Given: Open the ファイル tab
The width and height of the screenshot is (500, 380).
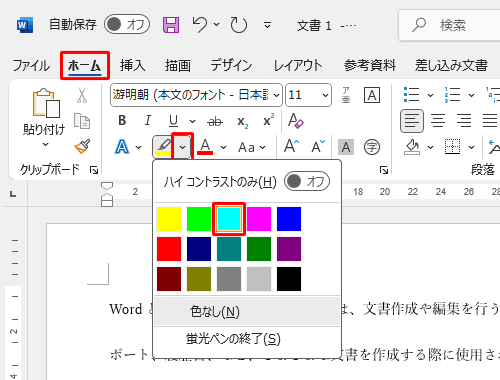Looking at the screenshot, I should pos(31,65).
